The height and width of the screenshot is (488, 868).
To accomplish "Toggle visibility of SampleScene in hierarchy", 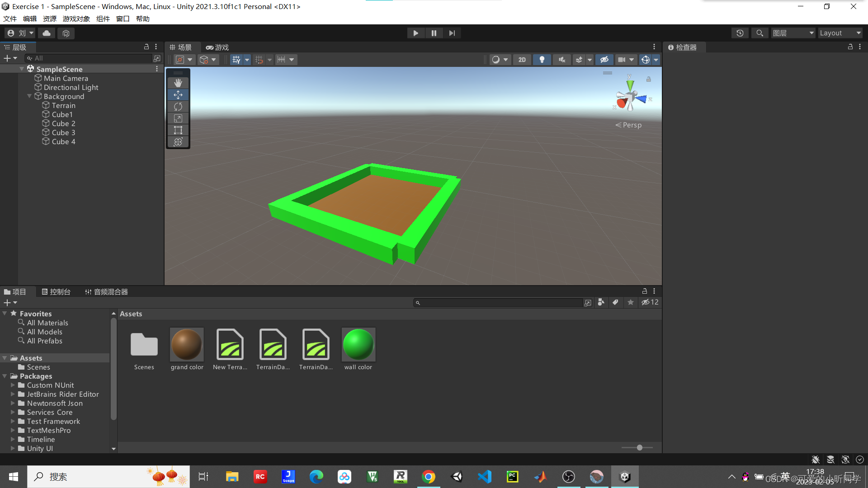I will point(22,69).
